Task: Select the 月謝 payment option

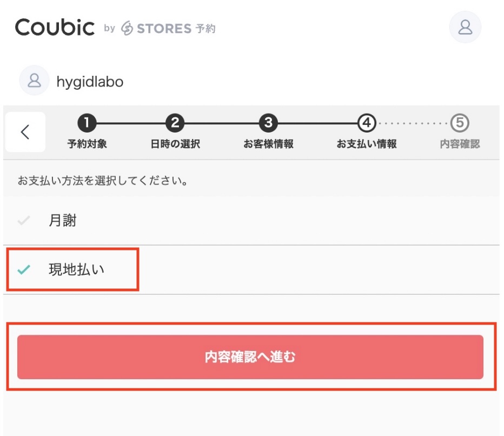Action: coord(62,221)
